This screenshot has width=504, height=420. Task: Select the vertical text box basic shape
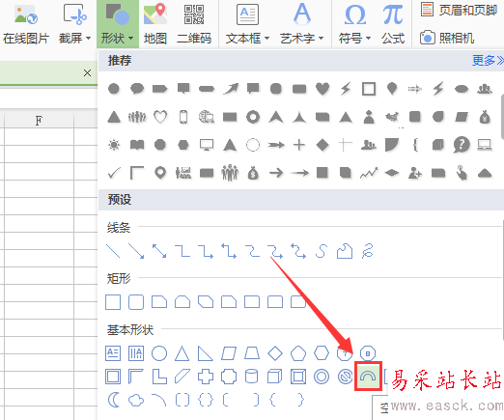pos(136,353)
